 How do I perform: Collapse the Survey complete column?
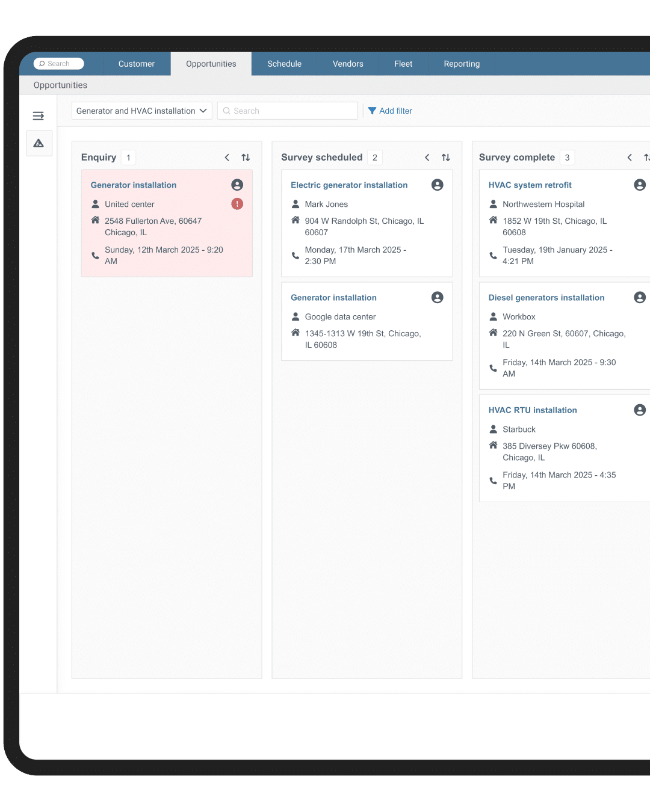click(x=630, y=157)
